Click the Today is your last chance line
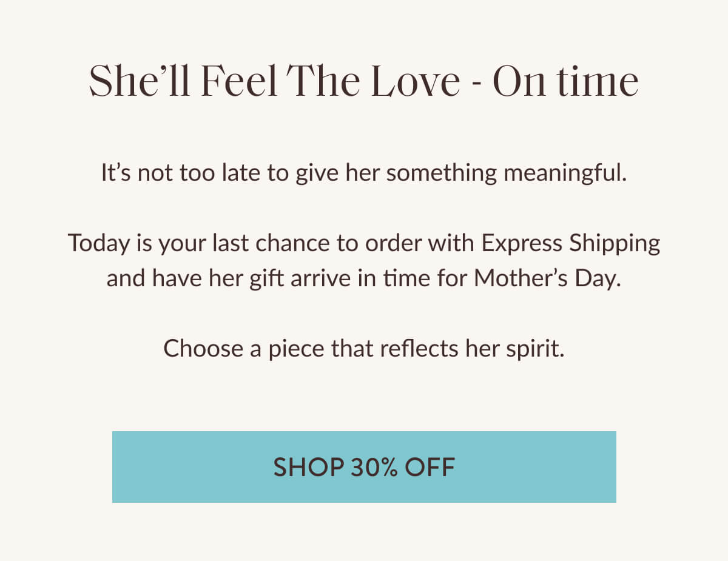 coord(364,243)
